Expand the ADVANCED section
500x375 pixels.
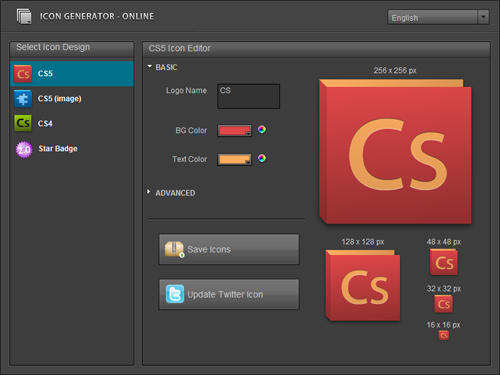(x=149, y=192)
